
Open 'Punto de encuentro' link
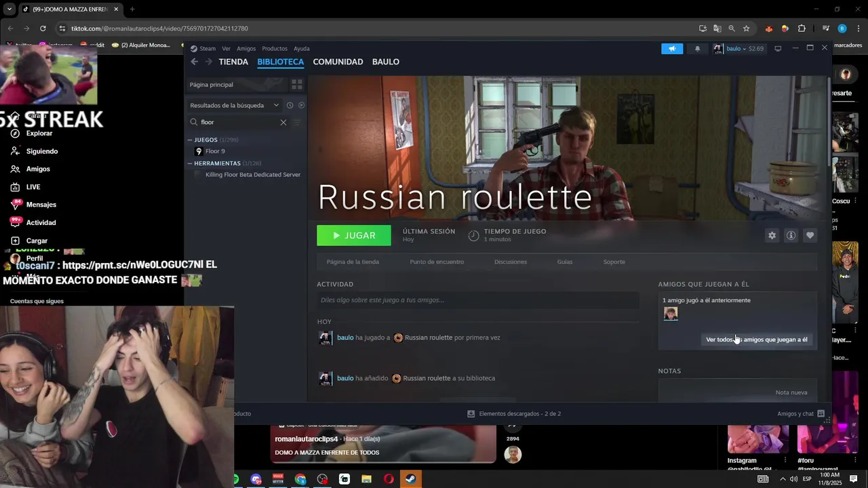pyautogui.click(x=437, y=262)
